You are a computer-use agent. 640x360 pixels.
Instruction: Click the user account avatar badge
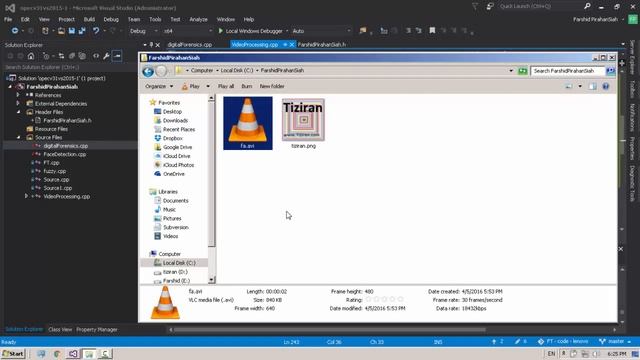pyautogui.click(x=633, y=20)
